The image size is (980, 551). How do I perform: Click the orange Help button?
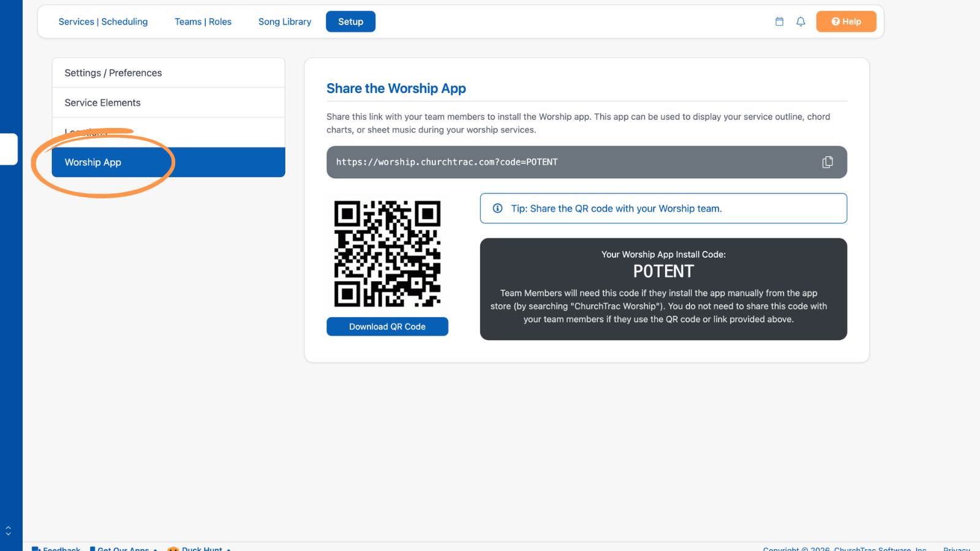[846, 21]
